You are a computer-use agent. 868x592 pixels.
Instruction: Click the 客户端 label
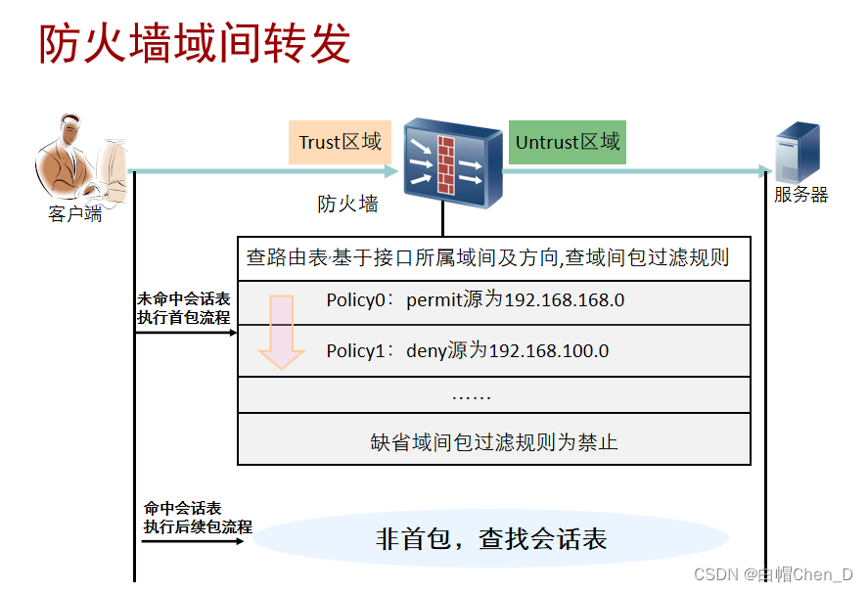point(74,213)
